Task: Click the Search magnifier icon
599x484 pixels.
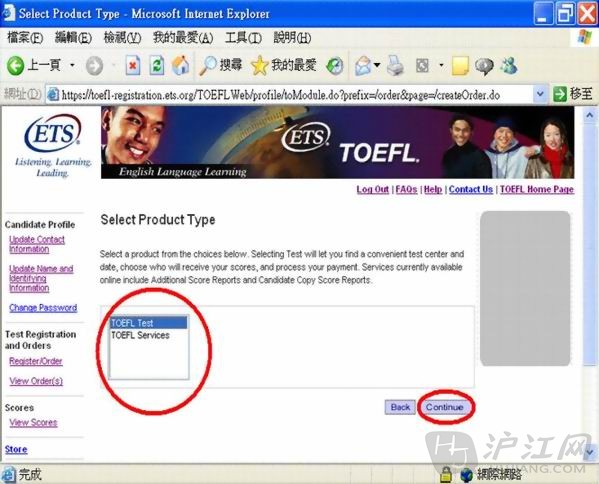Action: [x=208, y=66]
